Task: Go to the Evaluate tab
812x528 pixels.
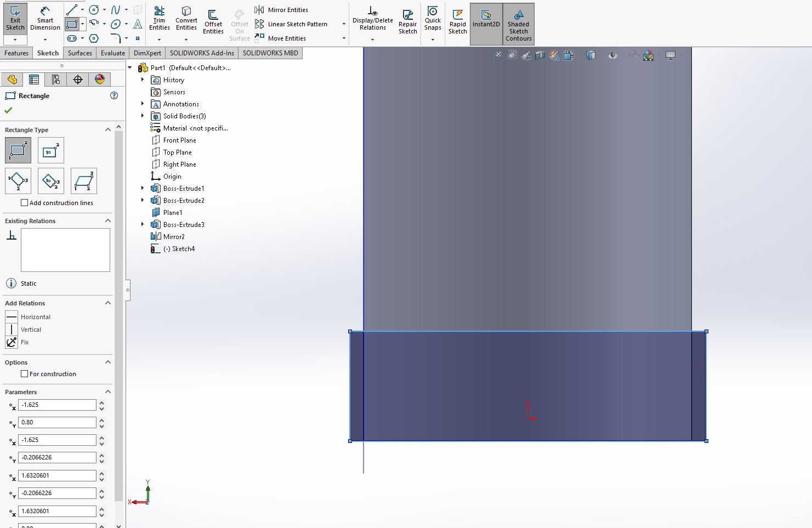Action: pyautogui.click(x=113, y=53)
